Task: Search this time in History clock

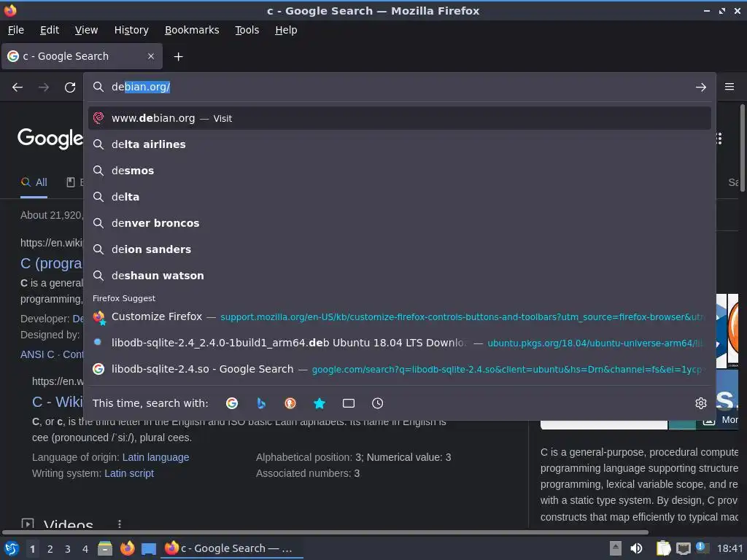Action: tap(377, 403)
